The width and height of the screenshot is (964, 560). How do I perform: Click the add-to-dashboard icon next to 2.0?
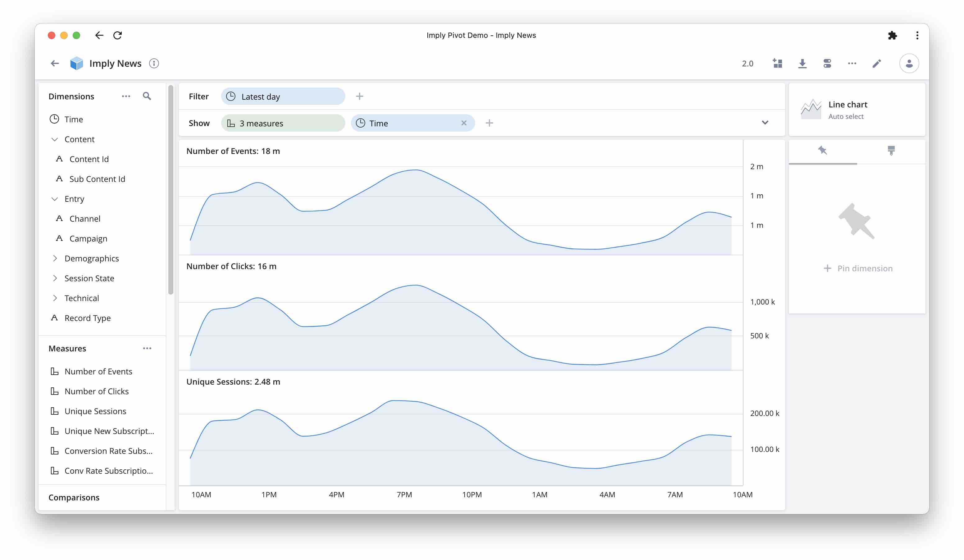click(x=777, y=63)
